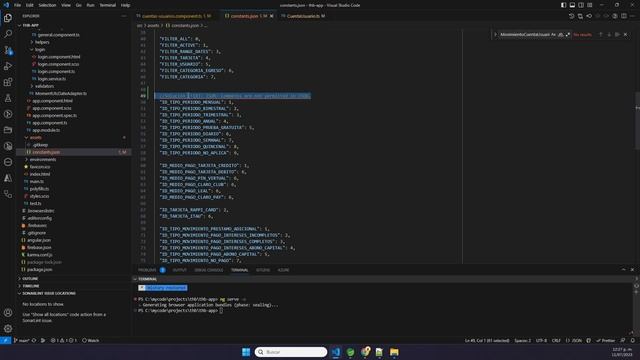The width and height of the screenshot is (640, 360).
Task: Open the Extensions view
Action: (x=8, y=82)
